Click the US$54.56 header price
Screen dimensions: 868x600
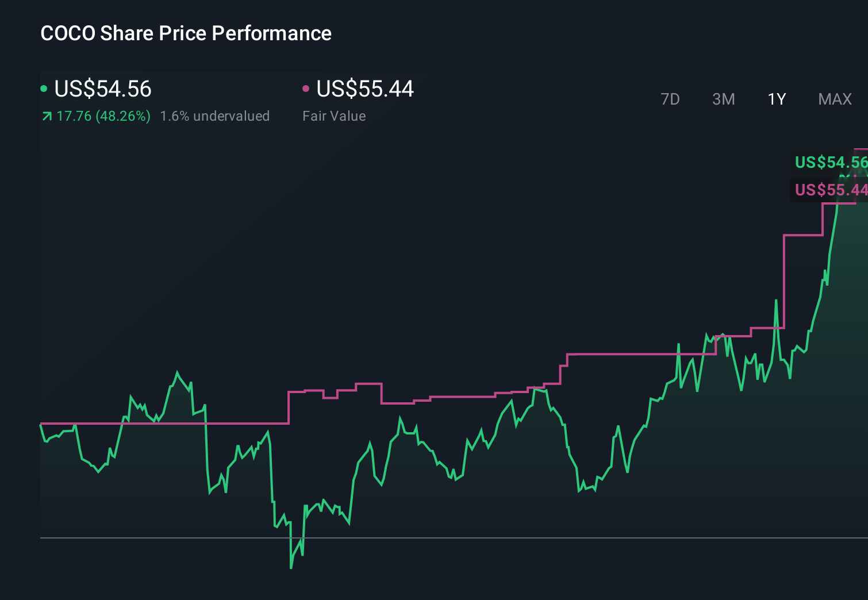coord(102,89)
